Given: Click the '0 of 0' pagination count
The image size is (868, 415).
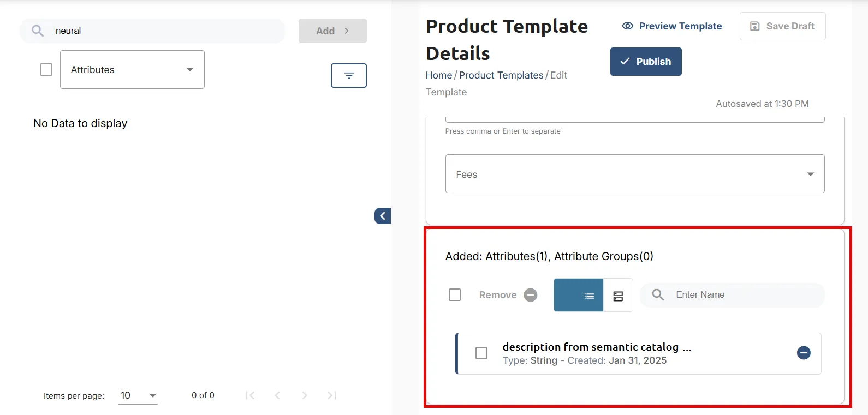Looking at the screenshot, I should click(x=203, y=395).
